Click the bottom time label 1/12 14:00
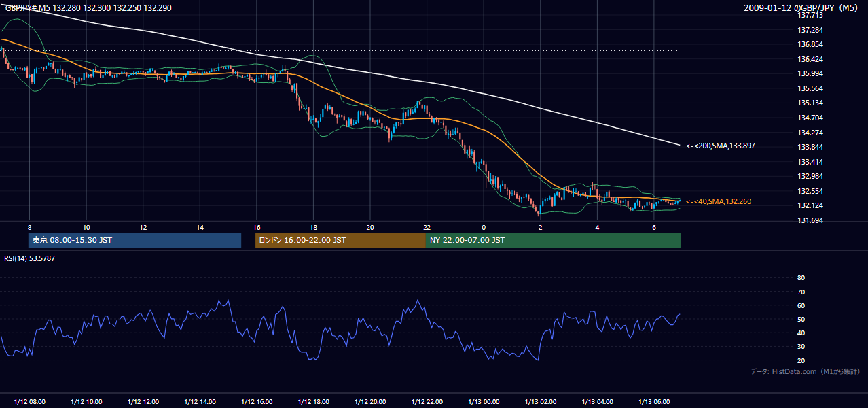 pyautogui.click(x=200, y=402)
